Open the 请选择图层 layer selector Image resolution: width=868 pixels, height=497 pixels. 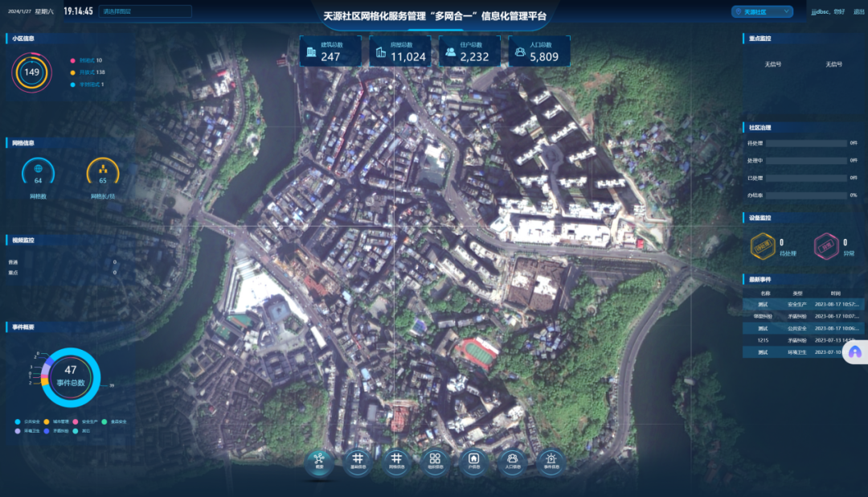point(145,11)
